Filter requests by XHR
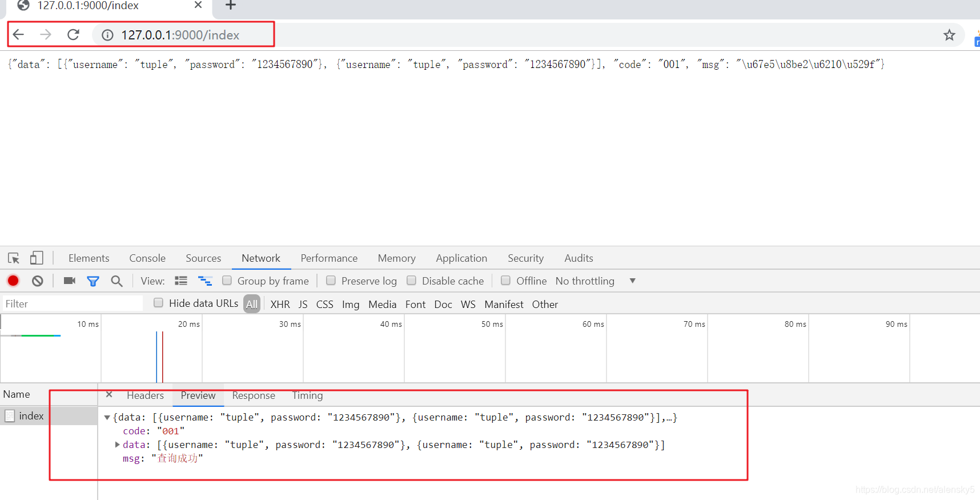Image resolution: width=980 pixels, height=500 pixels. pos(280,305)
